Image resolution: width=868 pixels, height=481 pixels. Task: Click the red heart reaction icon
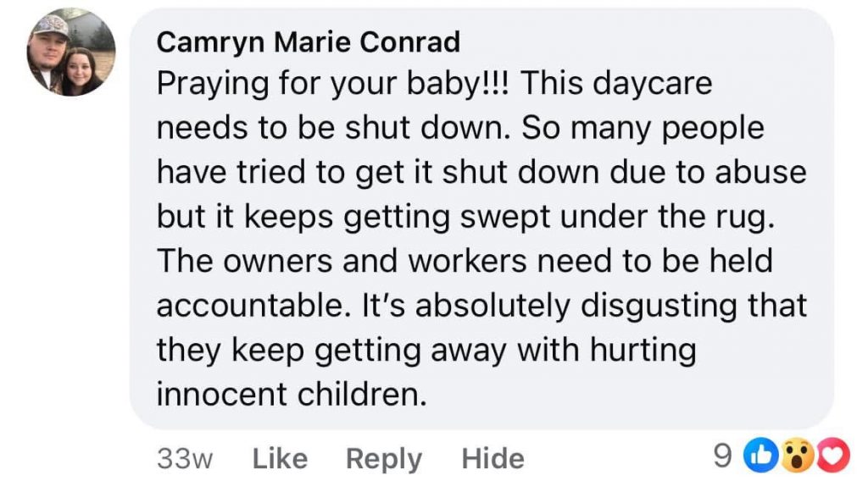[834, 457]
